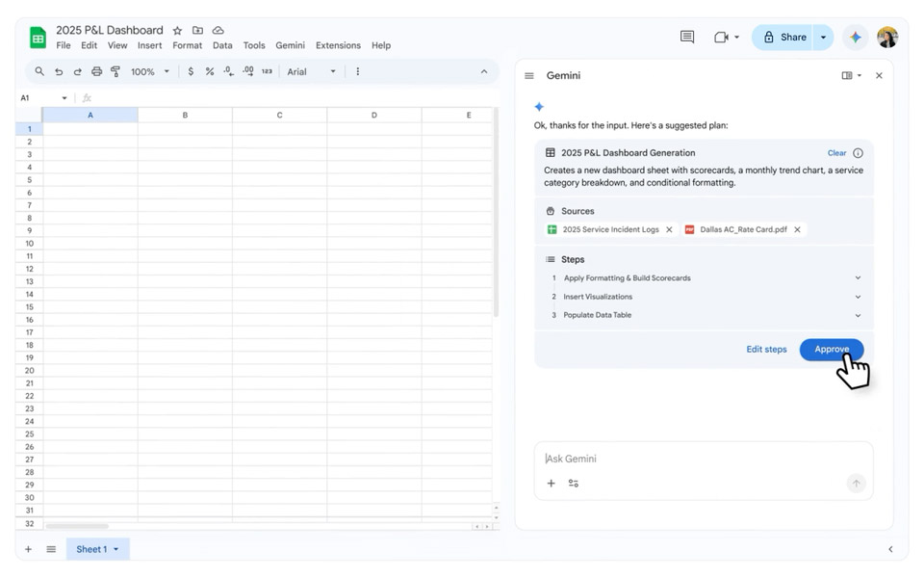Open the Sheet 1 tab dropdown arrow
Screen dimensions: 924x578
coord(116,549)
